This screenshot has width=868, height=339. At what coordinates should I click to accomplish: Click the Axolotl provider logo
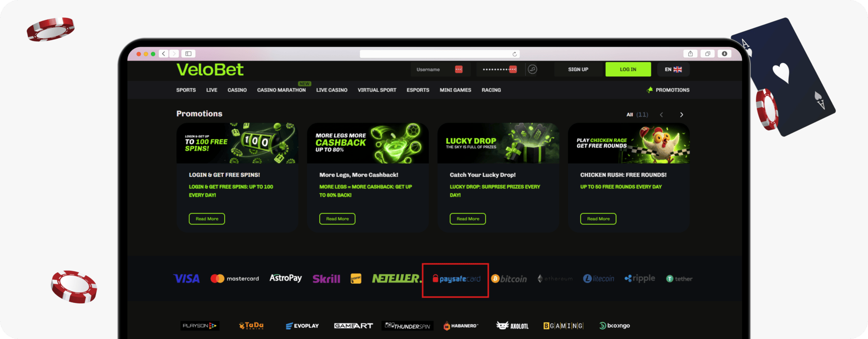click(512, 326)
